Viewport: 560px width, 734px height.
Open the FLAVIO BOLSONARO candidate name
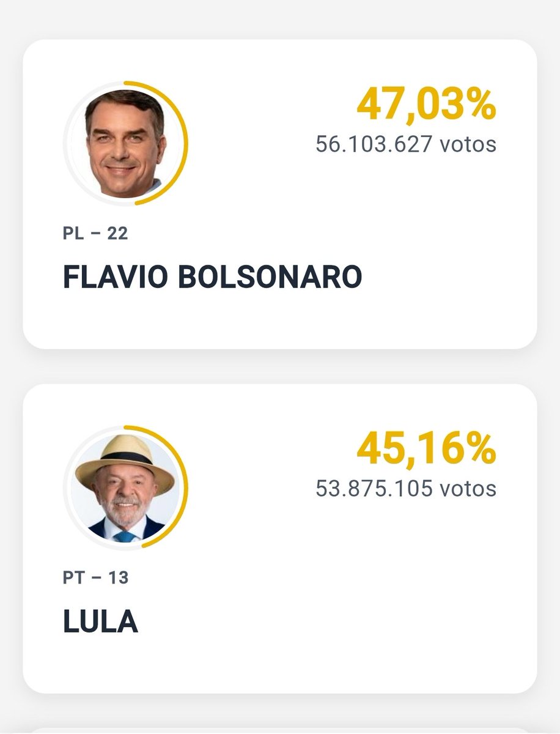coord(212,278)
